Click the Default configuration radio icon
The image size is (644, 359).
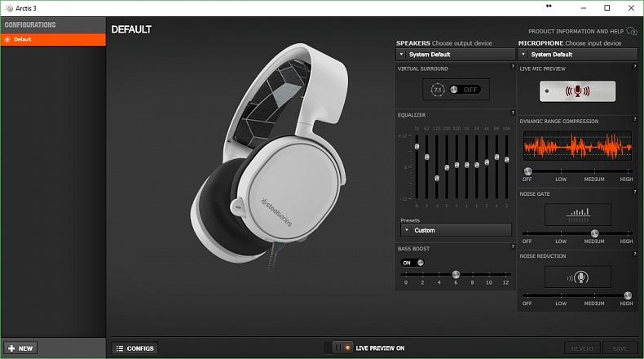coord(7,39)
